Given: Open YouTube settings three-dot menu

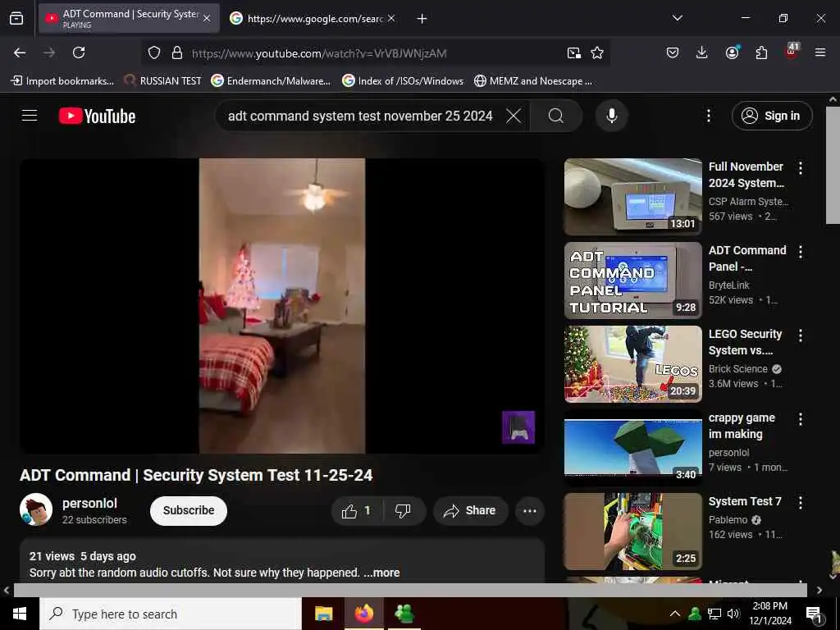Looking at the screenshot, I should tap(708, 116).
